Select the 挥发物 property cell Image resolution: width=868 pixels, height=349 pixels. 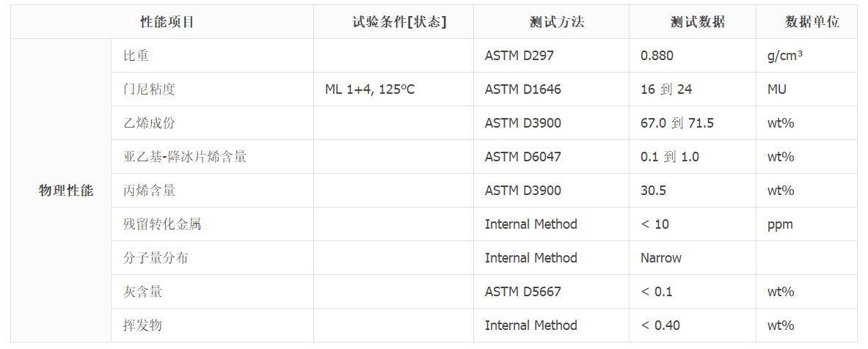pos(213,326)
